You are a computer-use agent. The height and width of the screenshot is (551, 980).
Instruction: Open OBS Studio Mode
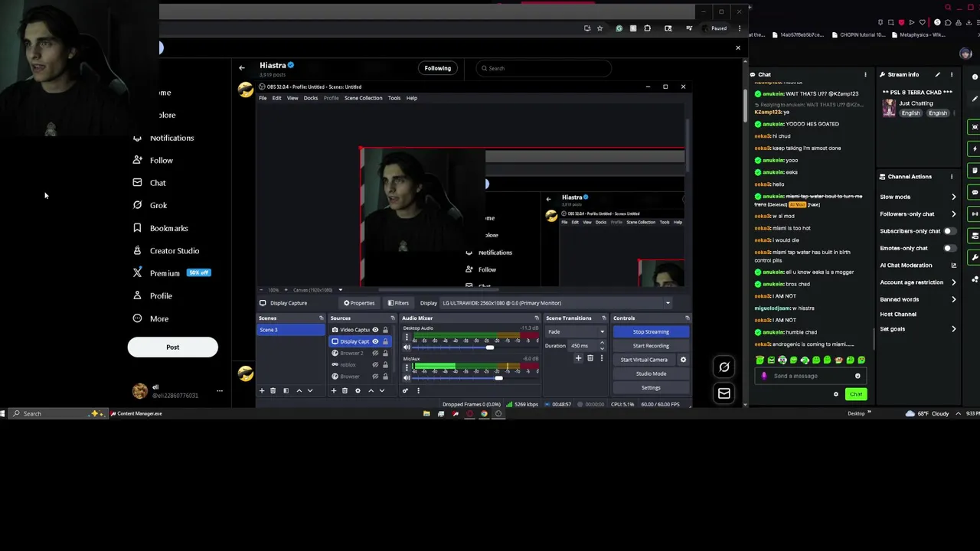point(651,373)
